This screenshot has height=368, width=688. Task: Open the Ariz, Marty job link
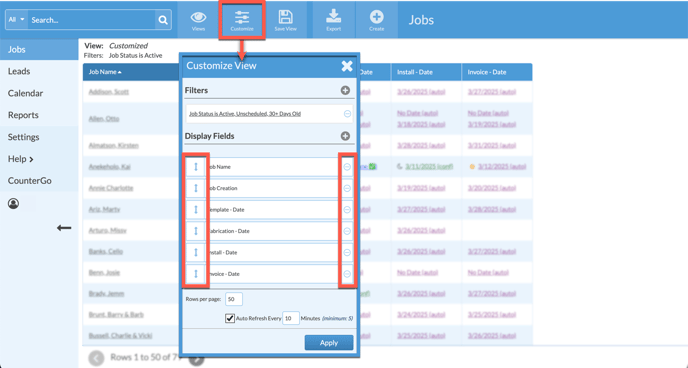click(104, 209)
